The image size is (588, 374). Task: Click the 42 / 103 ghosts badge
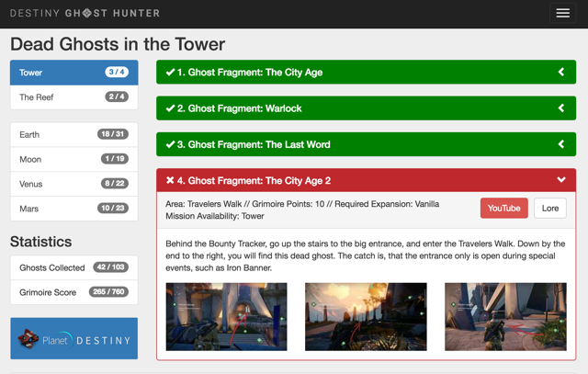point(110,267)
